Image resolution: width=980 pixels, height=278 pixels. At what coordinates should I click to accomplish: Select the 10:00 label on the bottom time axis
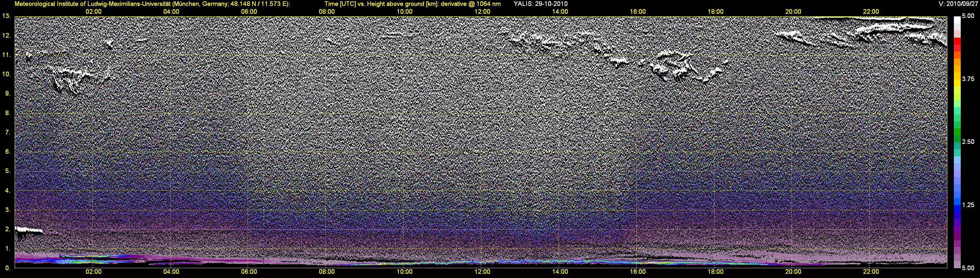[x=404, y=272]
